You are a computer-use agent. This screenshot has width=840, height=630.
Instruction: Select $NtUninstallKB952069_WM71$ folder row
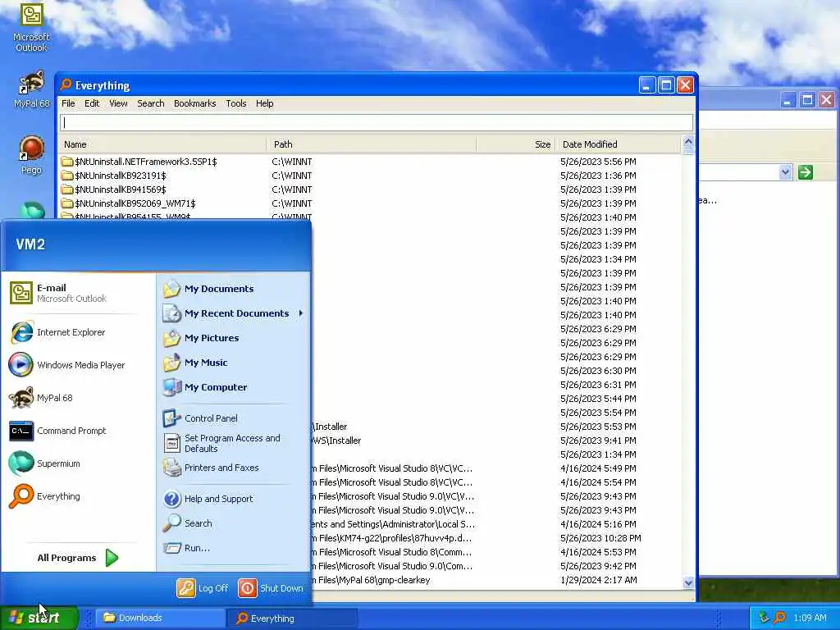370,203
